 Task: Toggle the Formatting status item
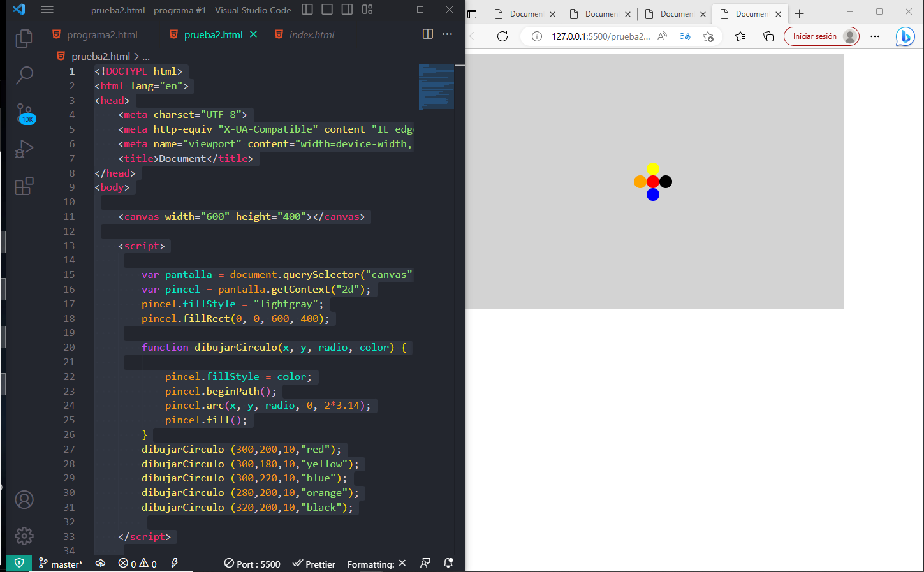(x=376, y=564)
